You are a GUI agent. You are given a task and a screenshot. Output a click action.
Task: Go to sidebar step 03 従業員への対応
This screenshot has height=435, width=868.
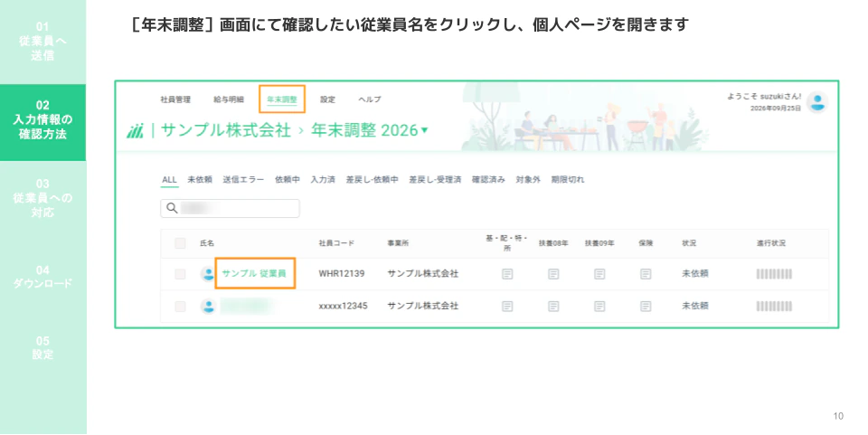pyautogui.click(x=42, y=198)
